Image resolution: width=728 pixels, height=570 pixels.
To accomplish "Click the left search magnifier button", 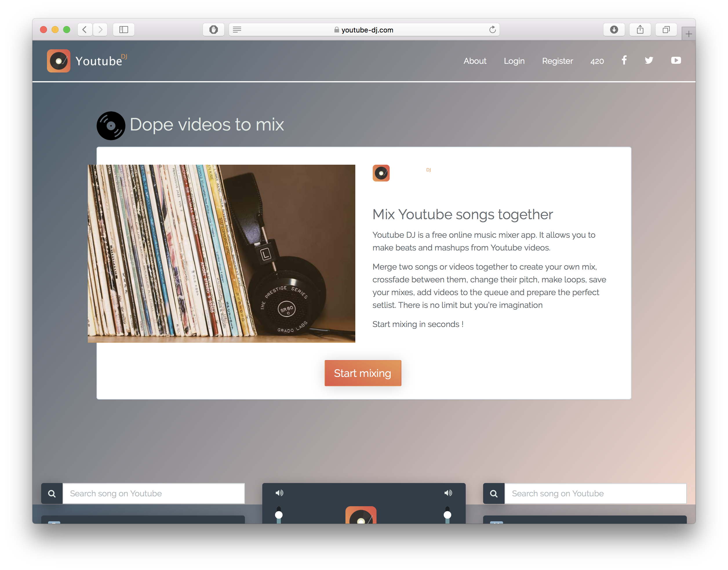I will [52, 493].
